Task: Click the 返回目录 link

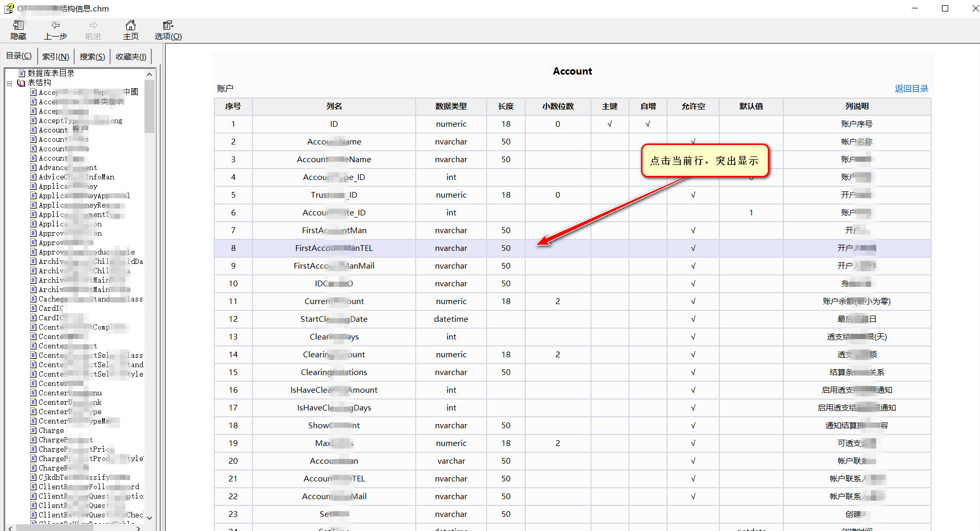Action: pos(911,89)
